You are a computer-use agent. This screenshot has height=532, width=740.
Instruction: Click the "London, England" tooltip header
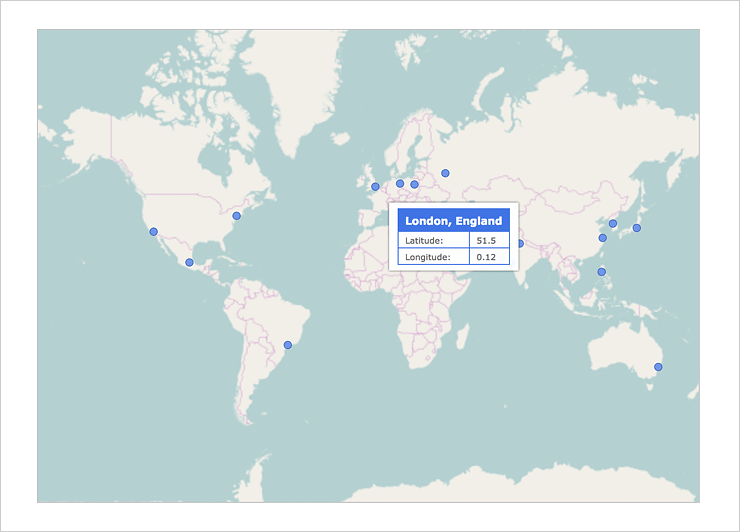click(453, 220)
